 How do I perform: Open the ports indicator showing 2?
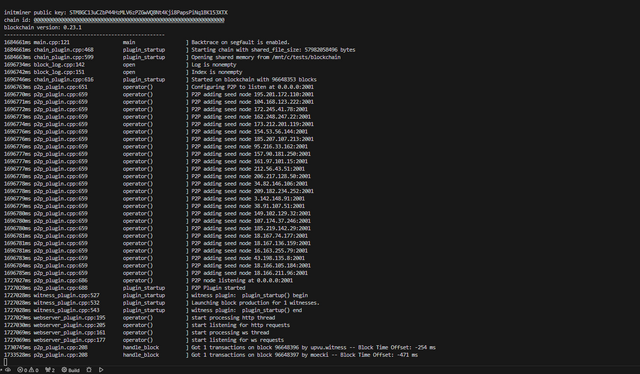[50, 370]
